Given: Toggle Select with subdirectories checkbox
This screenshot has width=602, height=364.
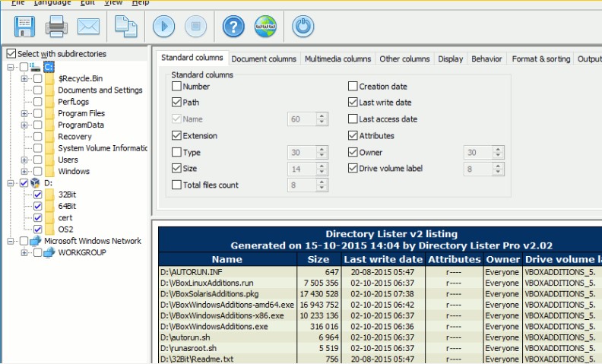Looking at the screenshot, I should click(11, 54).
